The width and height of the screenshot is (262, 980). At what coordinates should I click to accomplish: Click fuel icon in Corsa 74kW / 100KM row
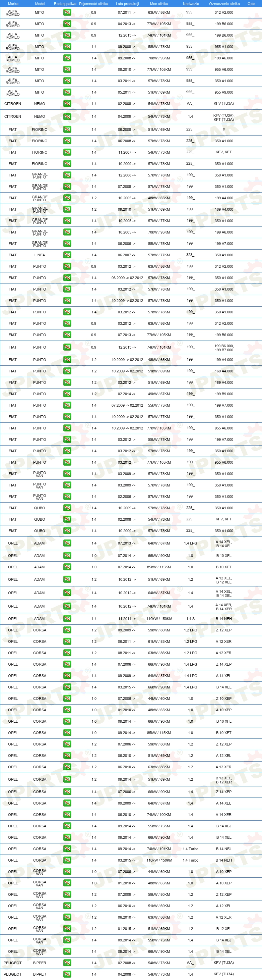point(67,815)
